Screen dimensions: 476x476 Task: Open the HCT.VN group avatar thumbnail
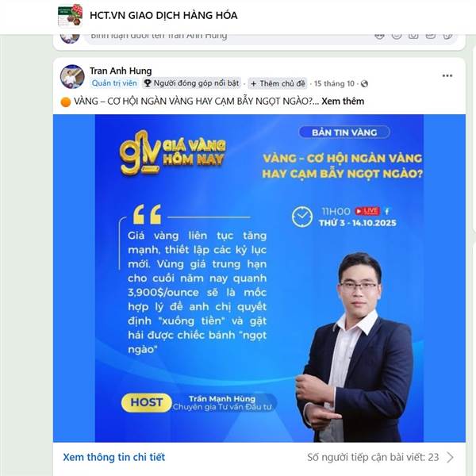pyautogui.click(x=70, y=15)
